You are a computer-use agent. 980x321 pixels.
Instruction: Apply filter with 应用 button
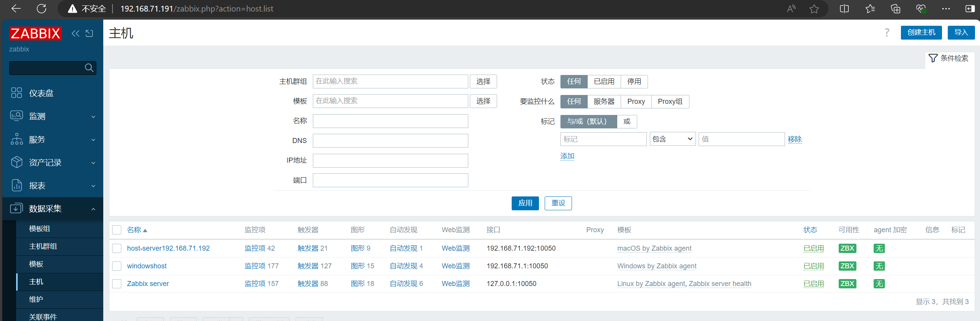[525, 203]
